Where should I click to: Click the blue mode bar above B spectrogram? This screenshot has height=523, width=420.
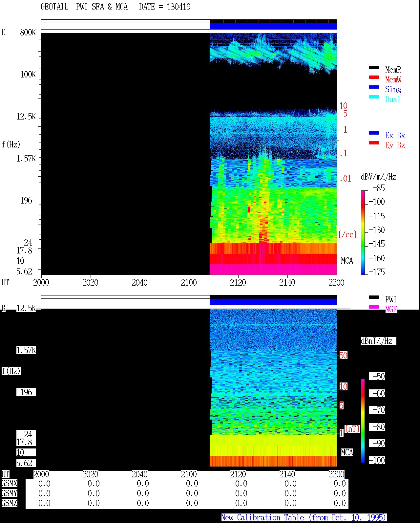pos(273,302)
